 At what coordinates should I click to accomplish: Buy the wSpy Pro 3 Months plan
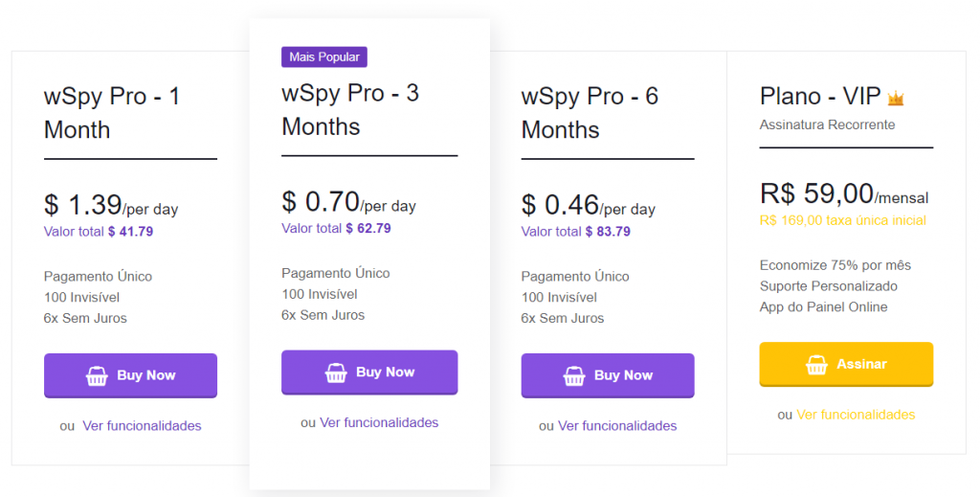[369, 373]
